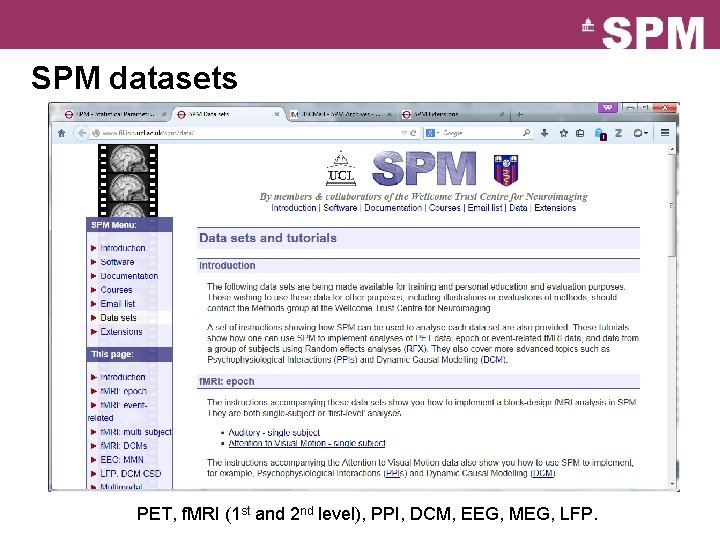Jump to Introduction under This page
This screenshot has height=540, width=720.
[x=123, y=377]
